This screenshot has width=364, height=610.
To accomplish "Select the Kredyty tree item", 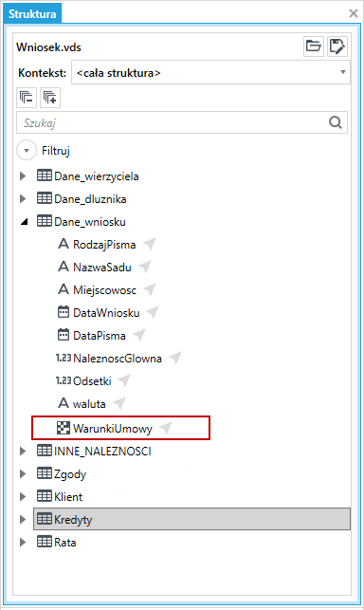I will (x=192, y=519).
